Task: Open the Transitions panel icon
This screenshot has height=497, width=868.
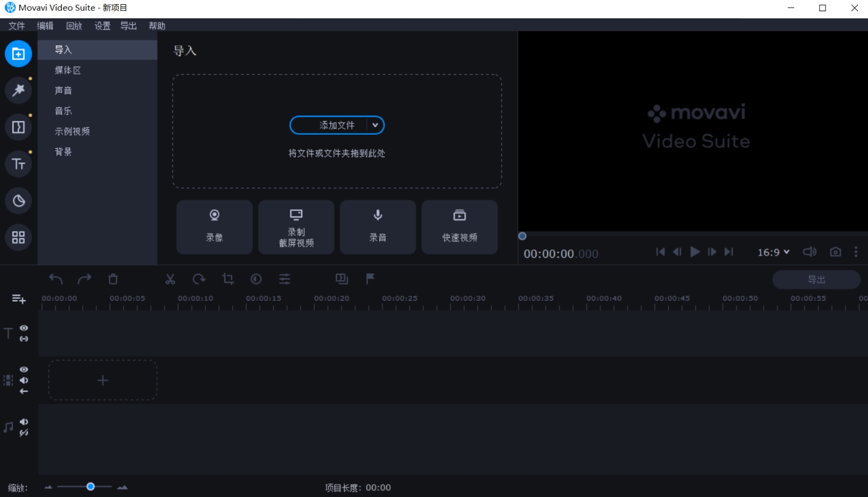Action: point(18,127)
